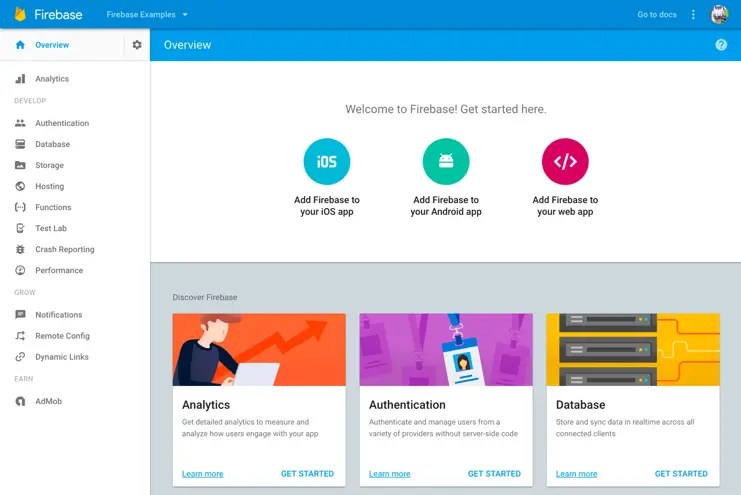Click the Hosting globe icon
Viewport: 741px width, 495px height.
tap(20, 186)
